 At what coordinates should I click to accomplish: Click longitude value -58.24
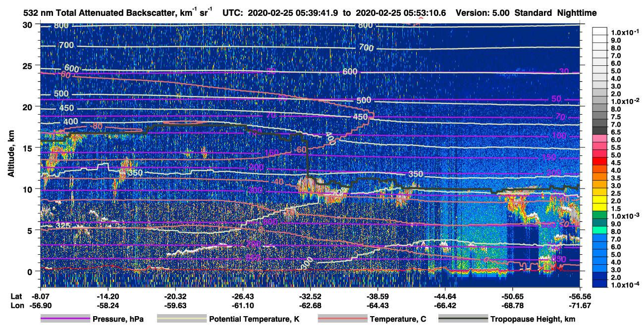pos(107,305)
